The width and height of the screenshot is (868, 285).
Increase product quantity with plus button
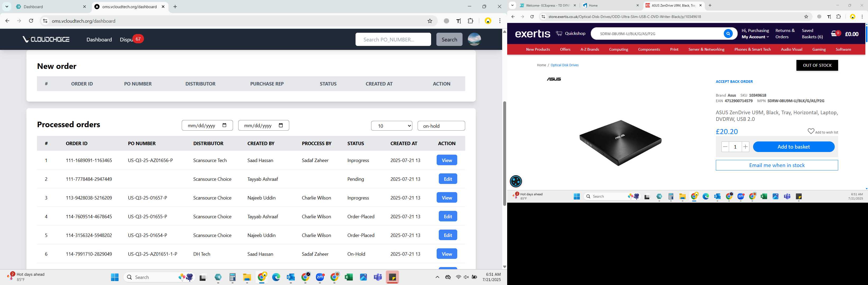pos(745,147)
